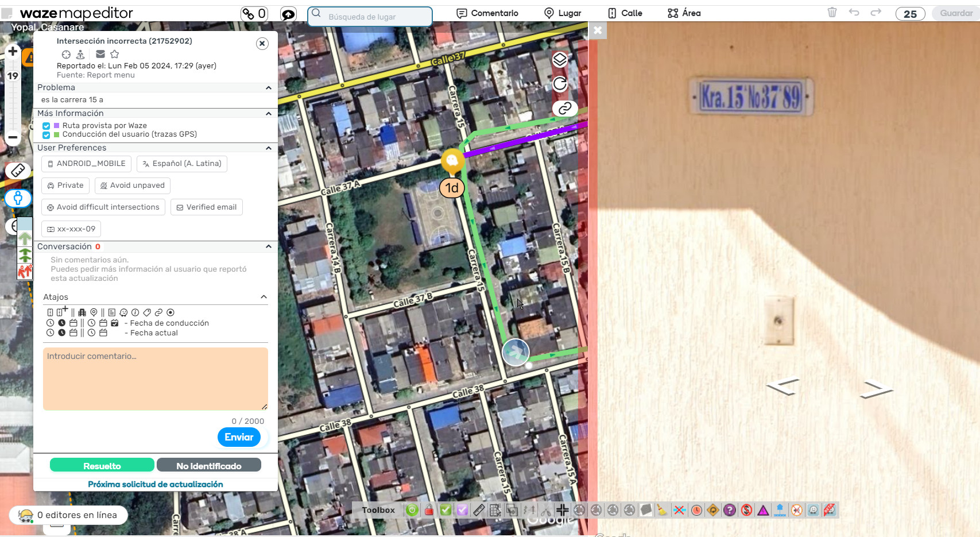Click the trash delete icon
The height and width of the screenshot is (537, 980).
[832, 13]
